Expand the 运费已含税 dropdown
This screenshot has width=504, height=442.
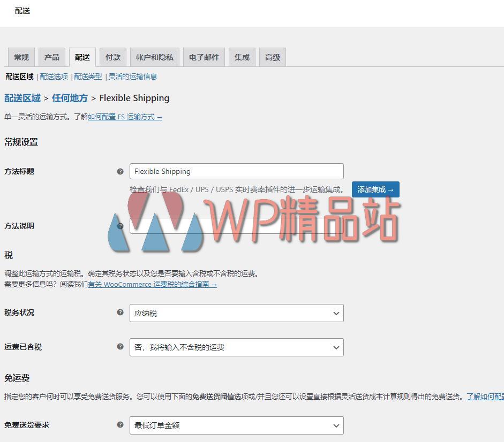click(x=236, y=347)
